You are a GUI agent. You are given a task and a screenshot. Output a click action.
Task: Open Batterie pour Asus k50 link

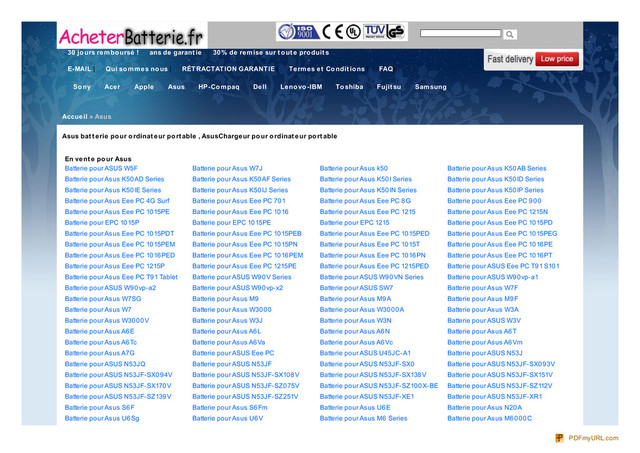coord(354,168)
